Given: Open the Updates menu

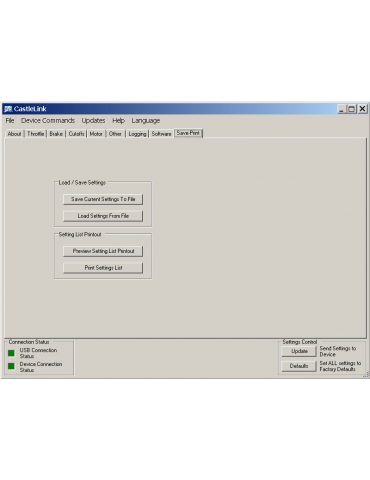Looking at the screenshot, I should 93,121.
